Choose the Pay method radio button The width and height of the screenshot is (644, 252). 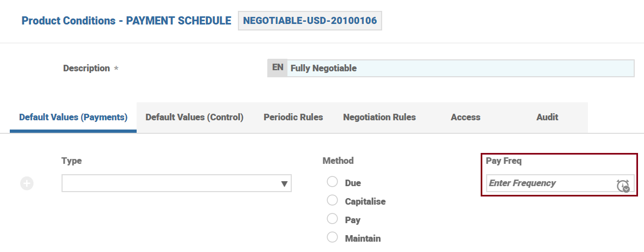333,219
